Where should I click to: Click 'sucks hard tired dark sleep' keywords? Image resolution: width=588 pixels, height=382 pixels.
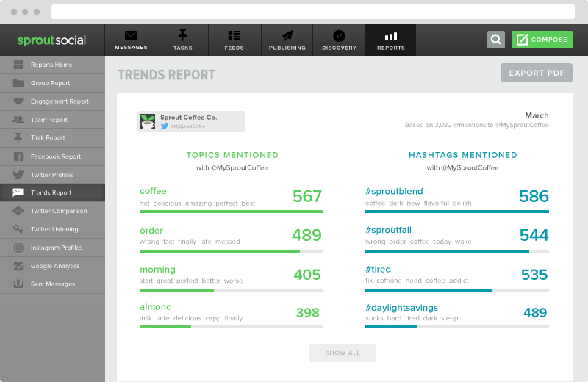(x=412, y=318)
